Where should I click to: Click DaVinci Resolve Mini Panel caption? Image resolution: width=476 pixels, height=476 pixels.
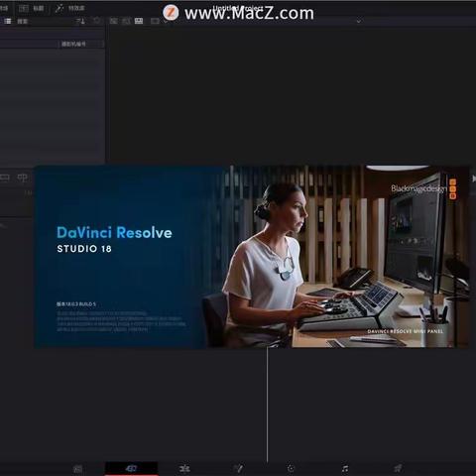coord(405,331)
